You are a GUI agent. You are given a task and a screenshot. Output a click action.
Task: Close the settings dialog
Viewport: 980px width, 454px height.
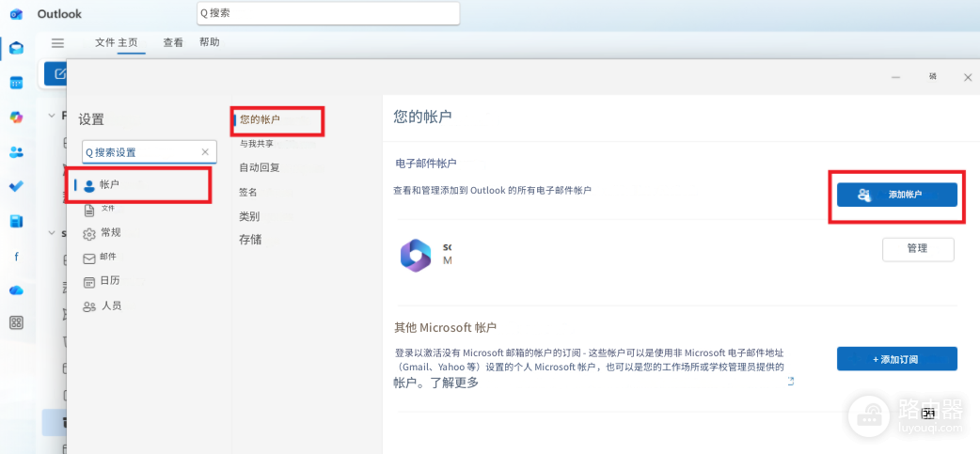pos(968,77)
